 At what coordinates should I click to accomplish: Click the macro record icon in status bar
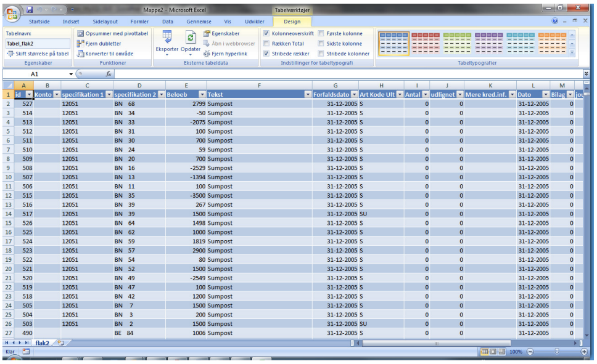[x=25, y=352]
